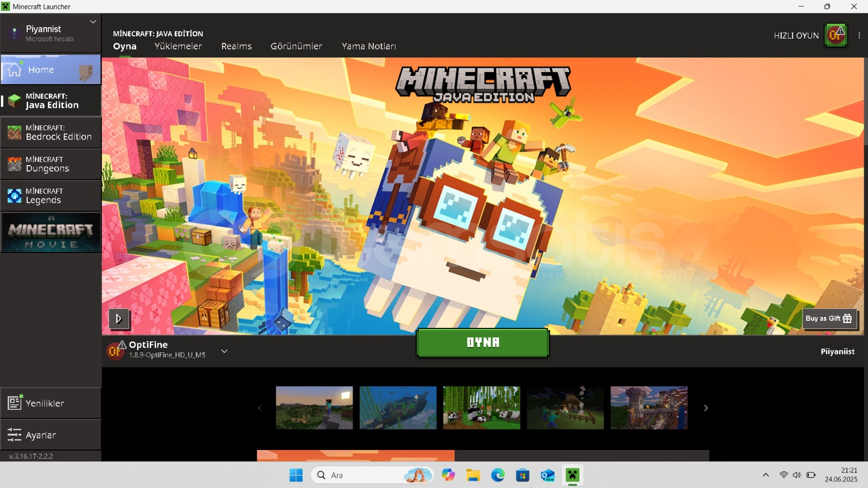Select Minecraft: Bedrock Edition in sidebar
Image resolution: width=868 pixels, height=488 pixels.
pyautogui.click(x=50, y=132)
